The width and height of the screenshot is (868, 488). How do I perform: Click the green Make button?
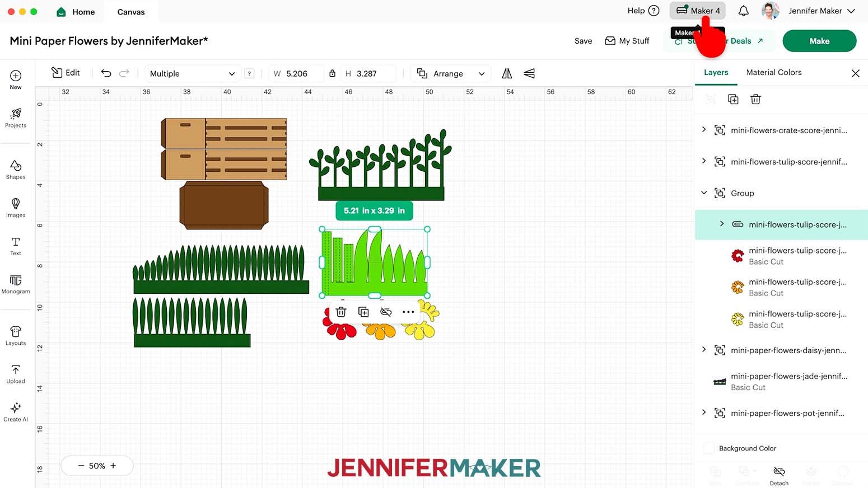pos(819,41)
